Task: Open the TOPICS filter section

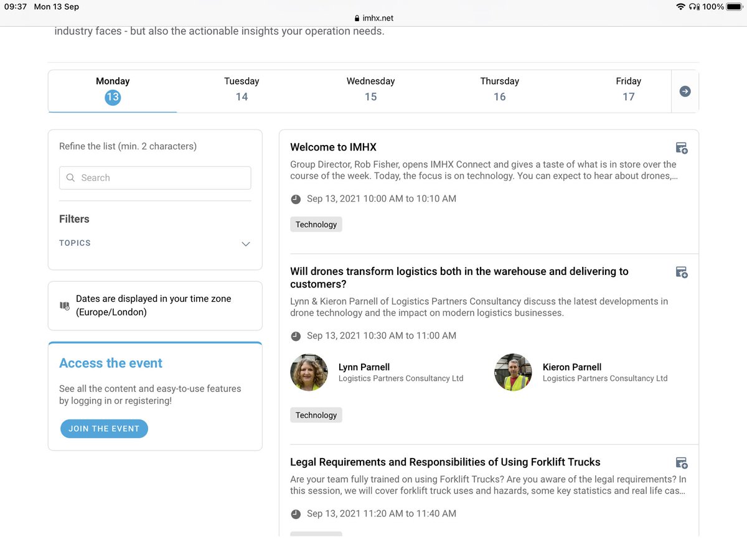Action: click(155, 243)
